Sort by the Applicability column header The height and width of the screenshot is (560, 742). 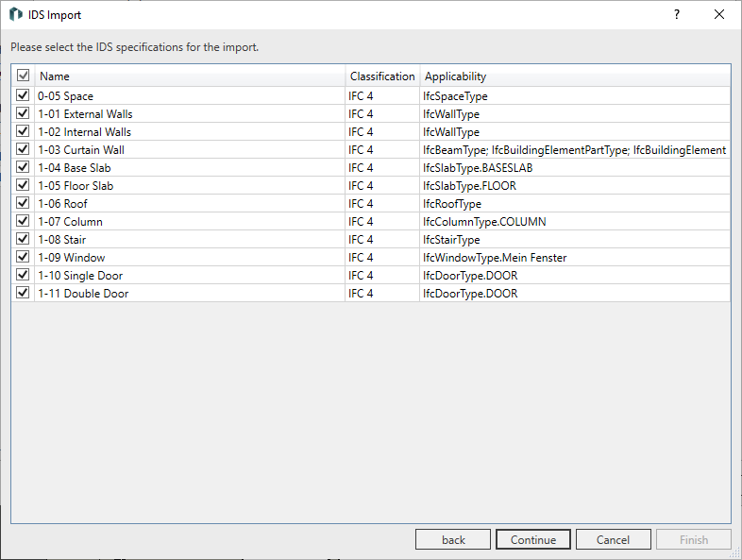click(575, 76)
